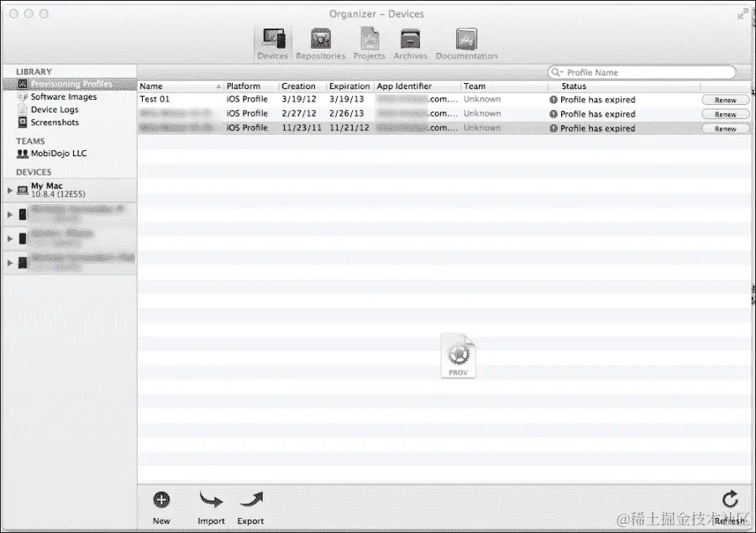Image resolution: width=756 pixels, height=533 pixels.
Task: Expand the first blurred device below My Mac
Action: tap(9, 214)
